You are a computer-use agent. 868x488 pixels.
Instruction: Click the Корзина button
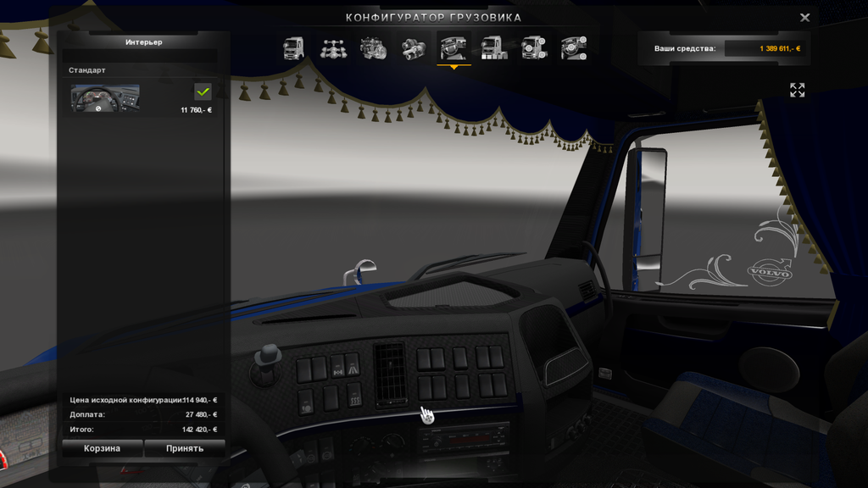click(x=103, y=448)
